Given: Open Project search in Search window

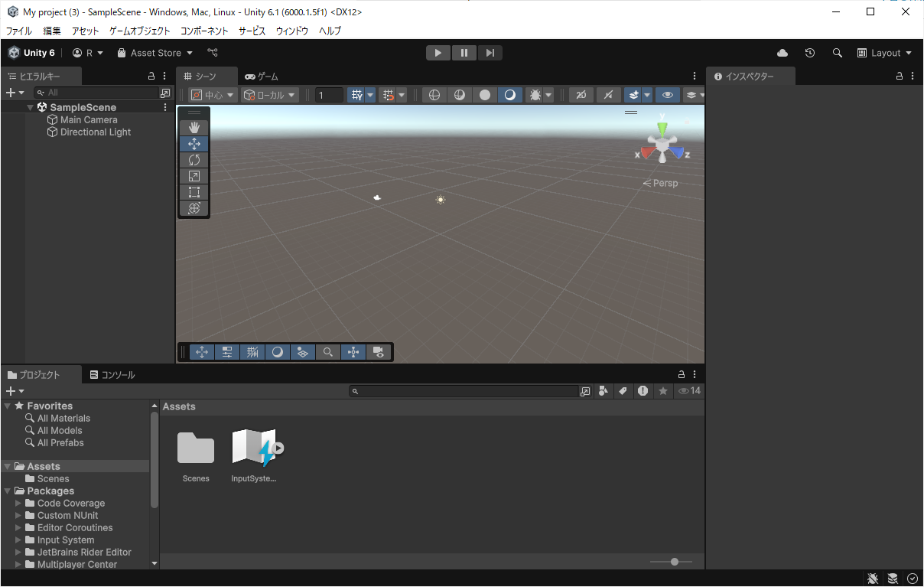Looking at the screenshot, I should coord(585,391).
